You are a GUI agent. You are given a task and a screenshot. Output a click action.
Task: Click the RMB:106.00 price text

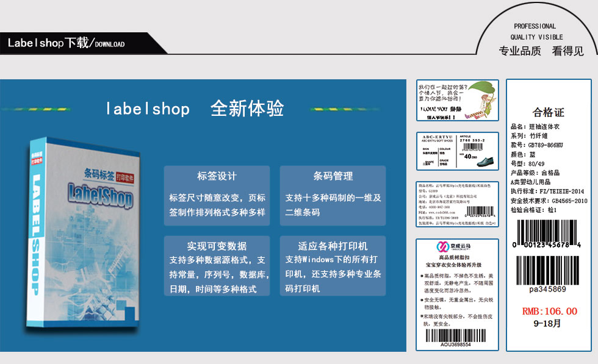[x=549, y=312]
